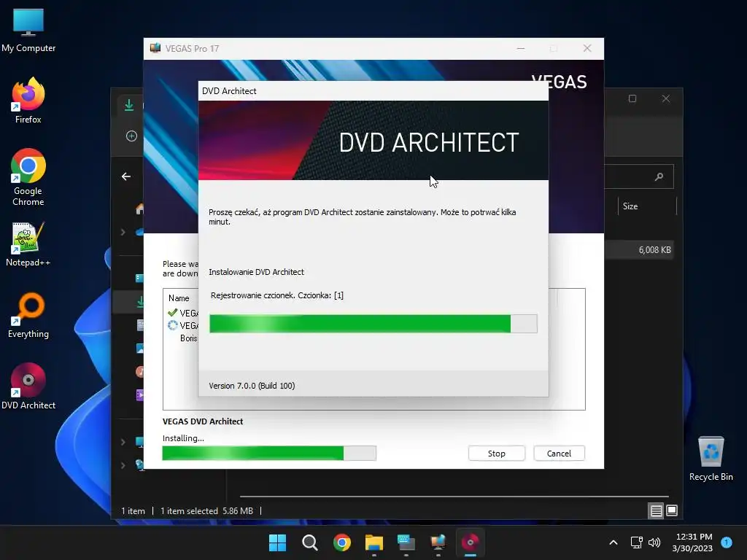Screen dimensions: 747x560
Task: Click Explorer new item plus icon
Action: pyautogui.click(x=131, y=136)
